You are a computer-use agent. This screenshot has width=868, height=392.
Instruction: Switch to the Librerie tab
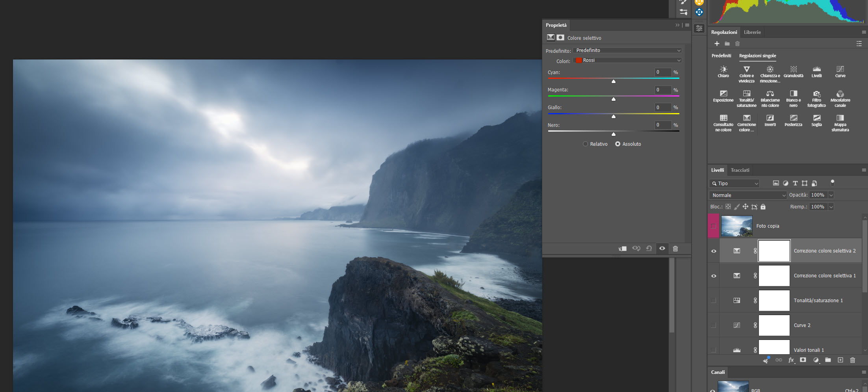click(752, 32)
